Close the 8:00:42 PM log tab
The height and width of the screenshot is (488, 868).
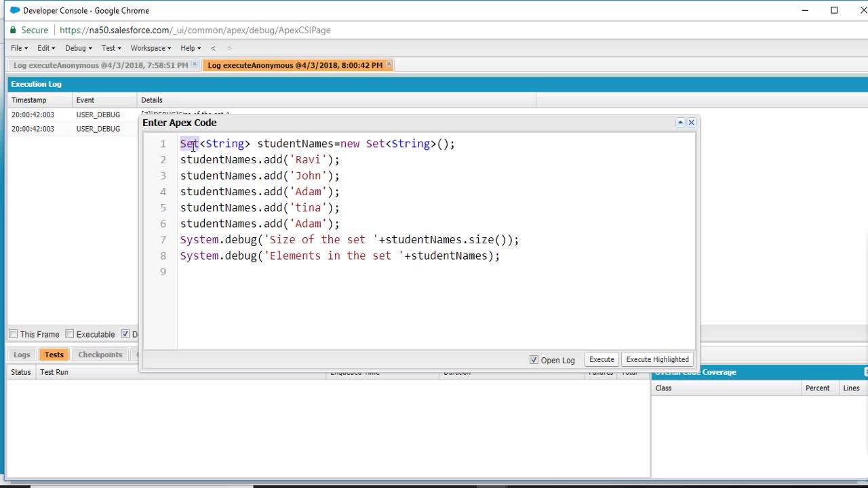[x=389, y=65]
